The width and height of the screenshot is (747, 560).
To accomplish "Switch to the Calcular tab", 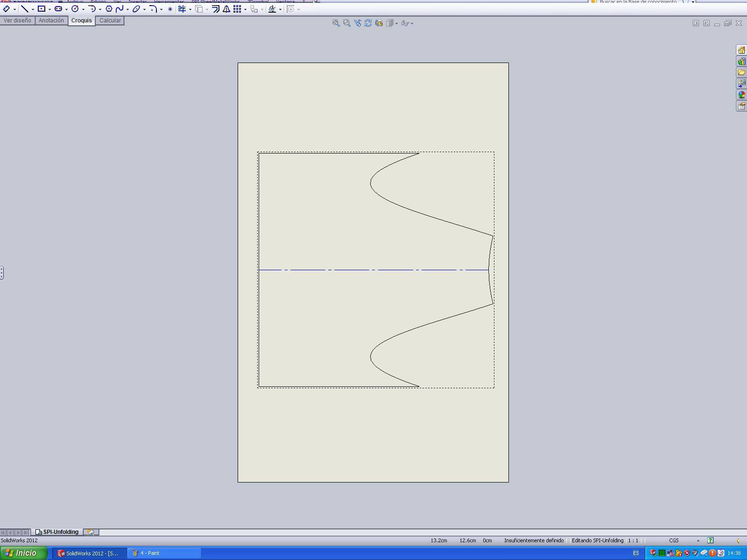I will point(110,21).
